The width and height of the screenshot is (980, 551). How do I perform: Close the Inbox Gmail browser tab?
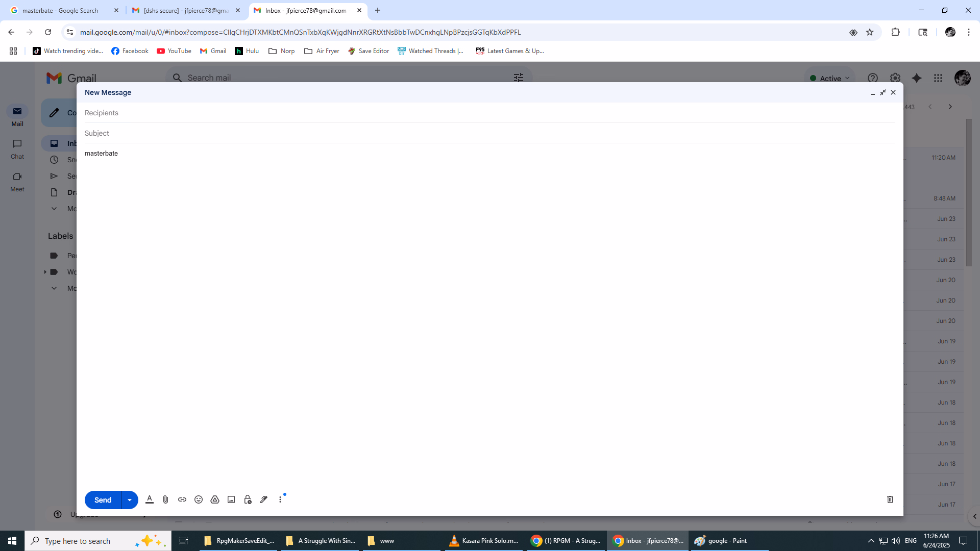pyautogui.click(x=359, y=10)
